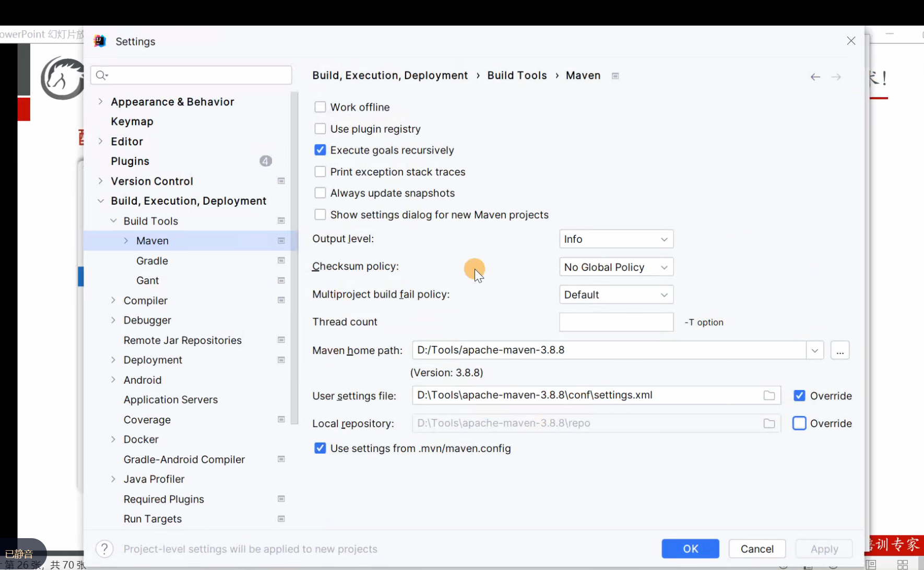Expand the Version Control section
The height and width of the screenshot is (570, 924).
pyautogui.click(x=100, y=181)
